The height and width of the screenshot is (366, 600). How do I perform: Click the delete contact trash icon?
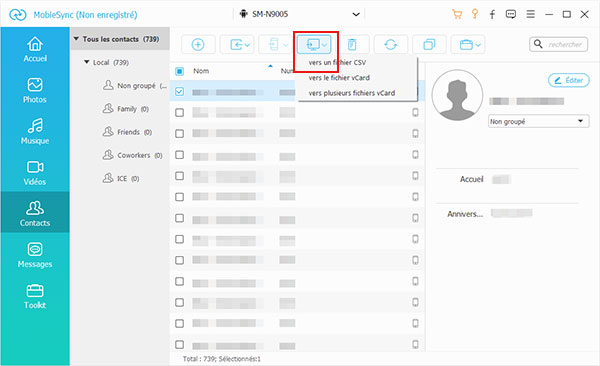(x=352, y=45)
